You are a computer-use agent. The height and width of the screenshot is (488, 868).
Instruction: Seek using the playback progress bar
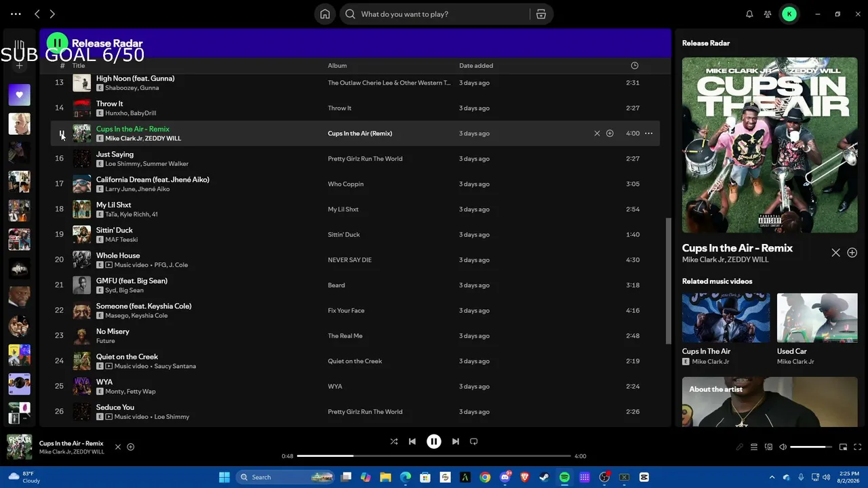[434, 456]
